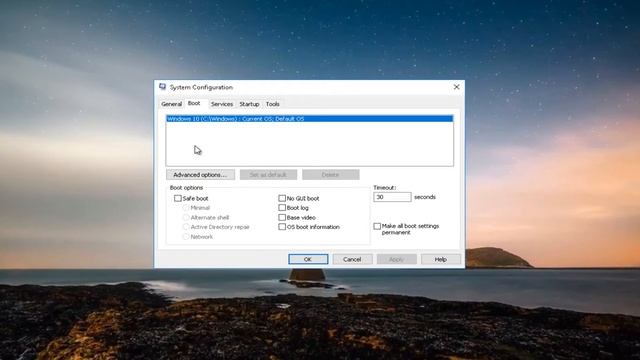
Task: Open the Services tab
Action: [x=222, y=104]
